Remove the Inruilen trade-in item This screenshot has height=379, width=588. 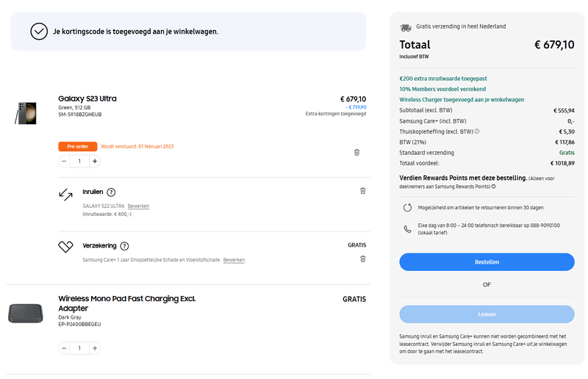362,191
